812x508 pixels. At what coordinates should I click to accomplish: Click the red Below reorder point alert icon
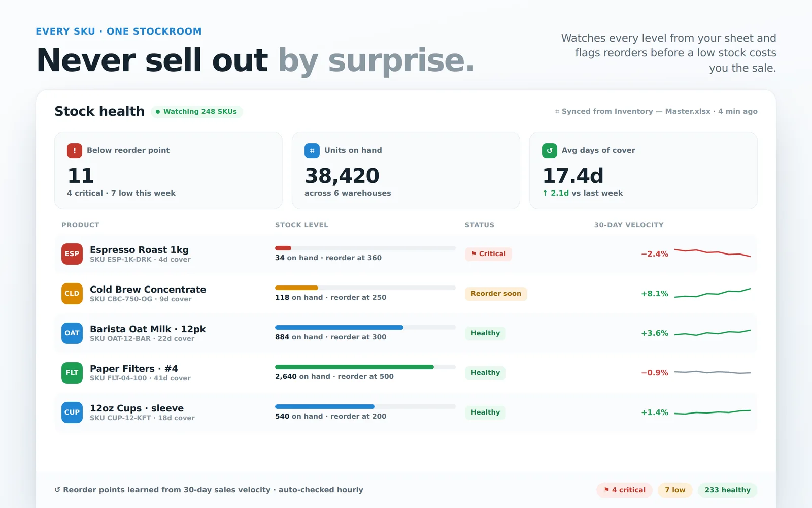tap(75, 150)
